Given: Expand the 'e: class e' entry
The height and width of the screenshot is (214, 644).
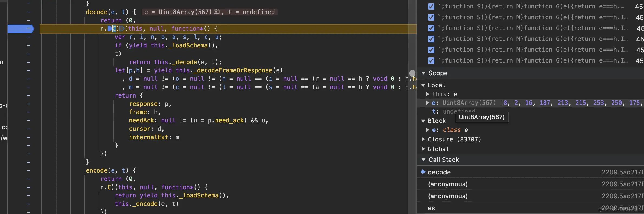Looking at the screenshot, I should [427, 130].
